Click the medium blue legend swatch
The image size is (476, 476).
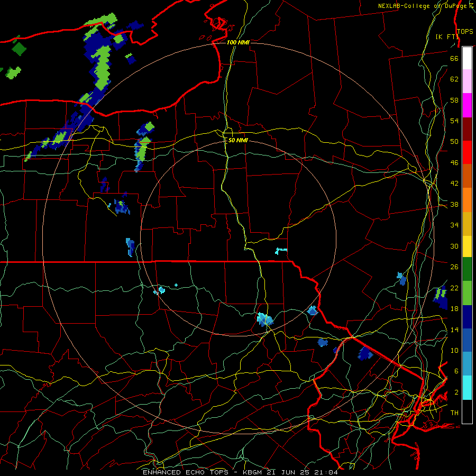coord(467,340)
